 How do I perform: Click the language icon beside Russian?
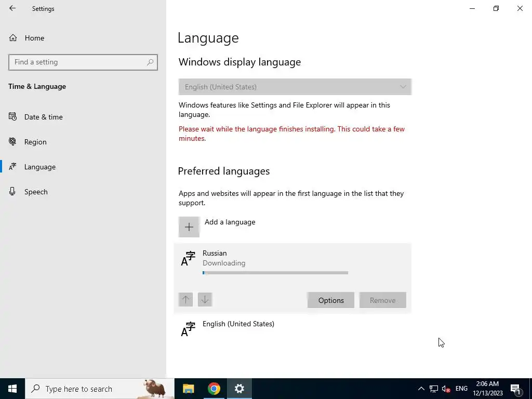click(x=188, y=259)
